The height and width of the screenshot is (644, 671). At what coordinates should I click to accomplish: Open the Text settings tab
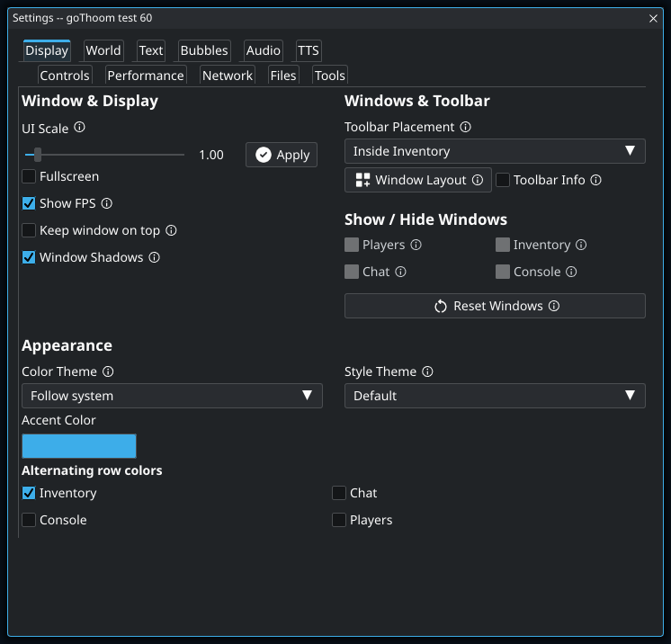click(x=151, y=50)
